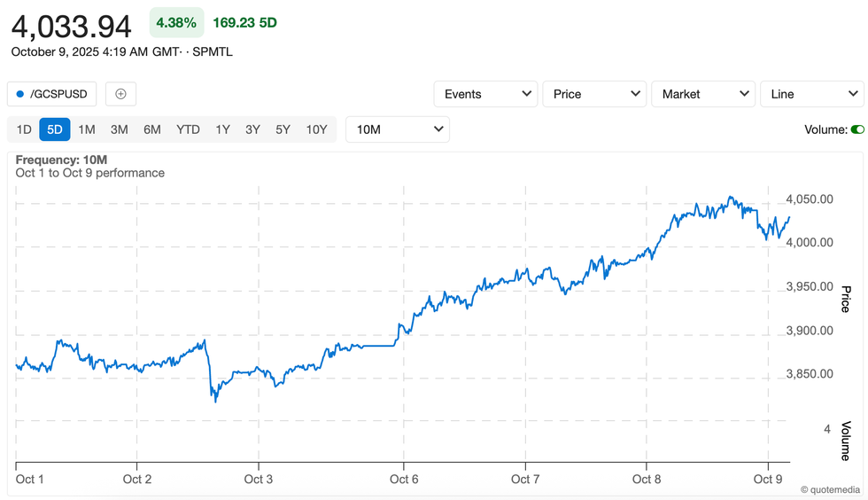Switch to the 3M range
Screen dimensions: 868x500
(x=119, y=129)
